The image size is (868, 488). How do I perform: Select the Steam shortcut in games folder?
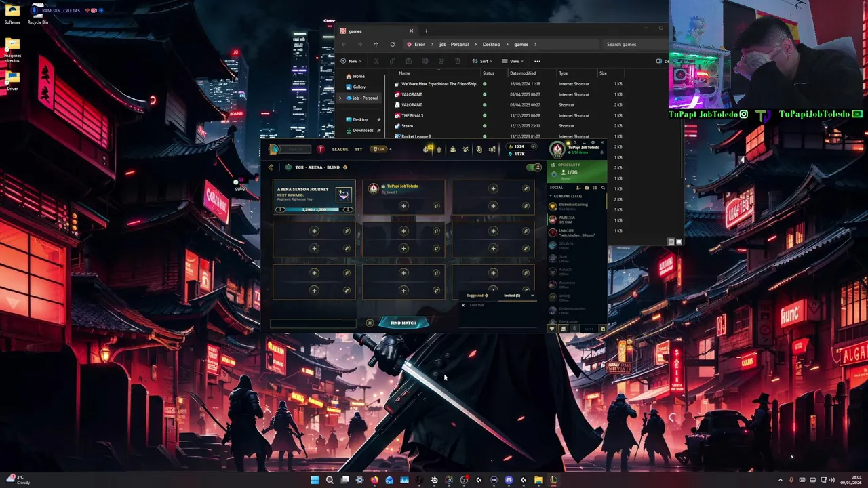pyautogui.click(x=407, y=125)
